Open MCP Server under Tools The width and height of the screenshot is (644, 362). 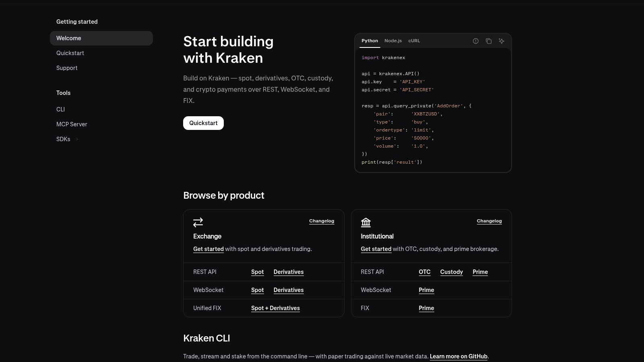(101, 124)
